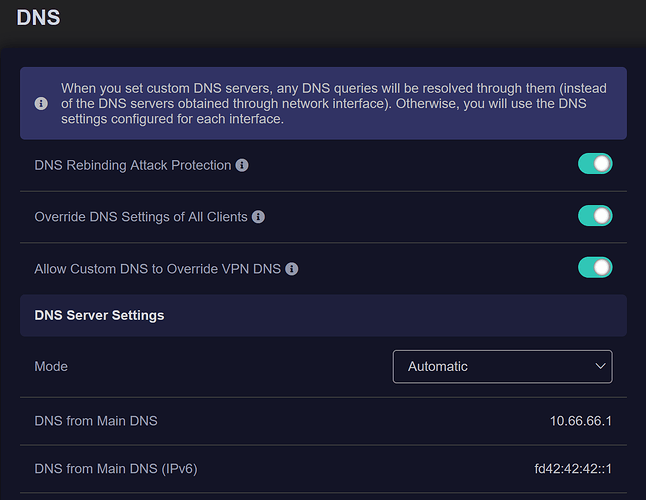646x500 pixels.
Task: Toggle Allow Custom DNS to Override VPN DNS
Action: [x=595, y=268]
